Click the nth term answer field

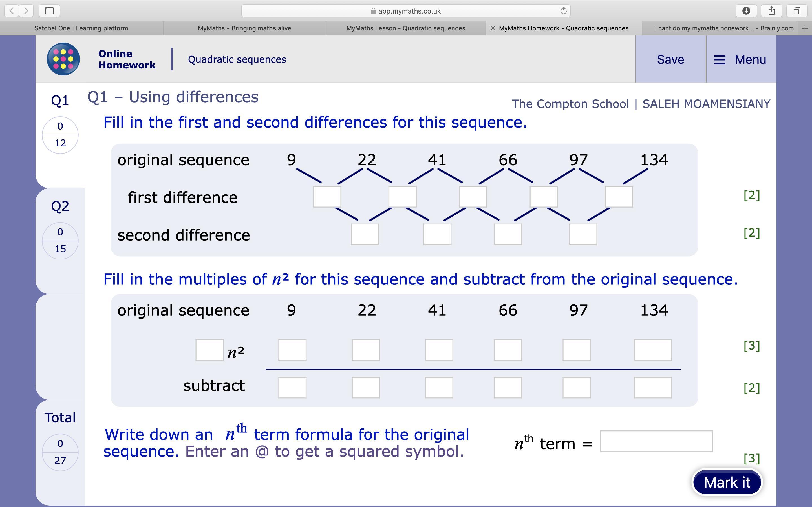(x=656, y=441)
